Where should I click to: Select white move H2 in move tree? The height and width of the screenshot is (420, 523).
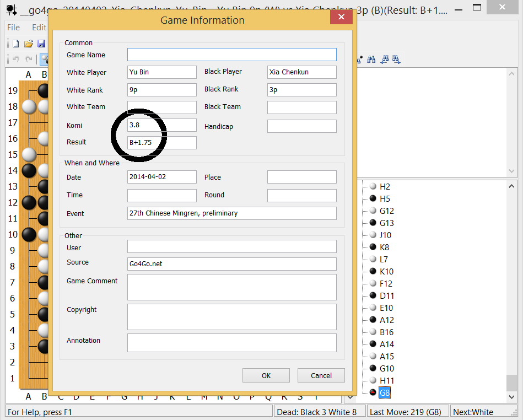pos(385,186)
